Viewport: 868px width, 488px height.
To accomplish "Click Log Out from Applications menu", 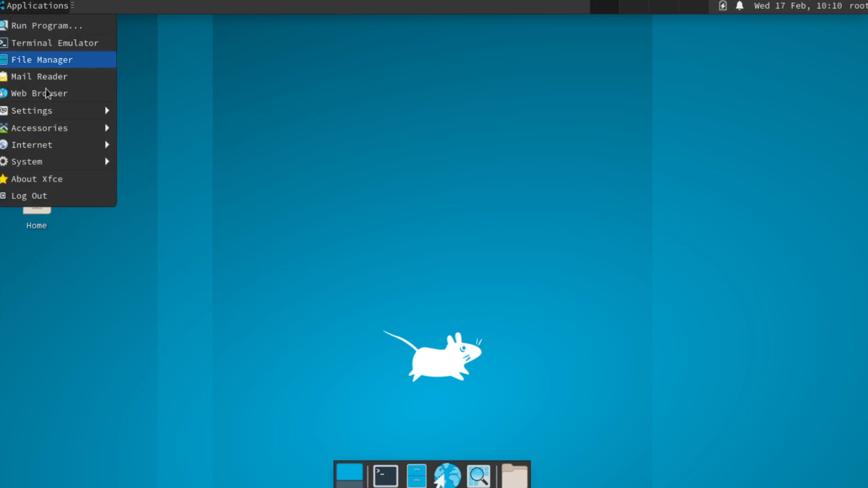I will pyautogui.click(x=28, y=196).
